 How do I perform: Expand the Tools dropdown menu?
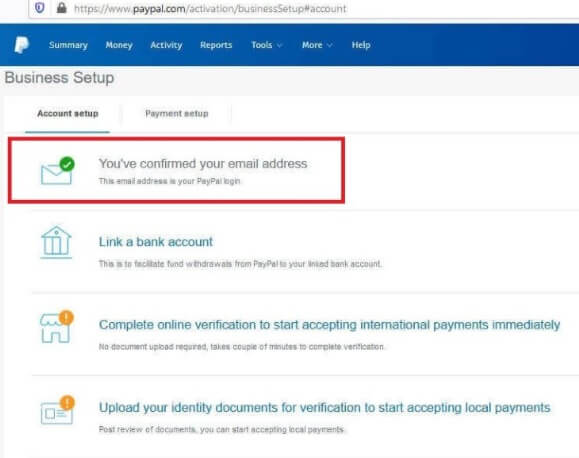point(267,45)
